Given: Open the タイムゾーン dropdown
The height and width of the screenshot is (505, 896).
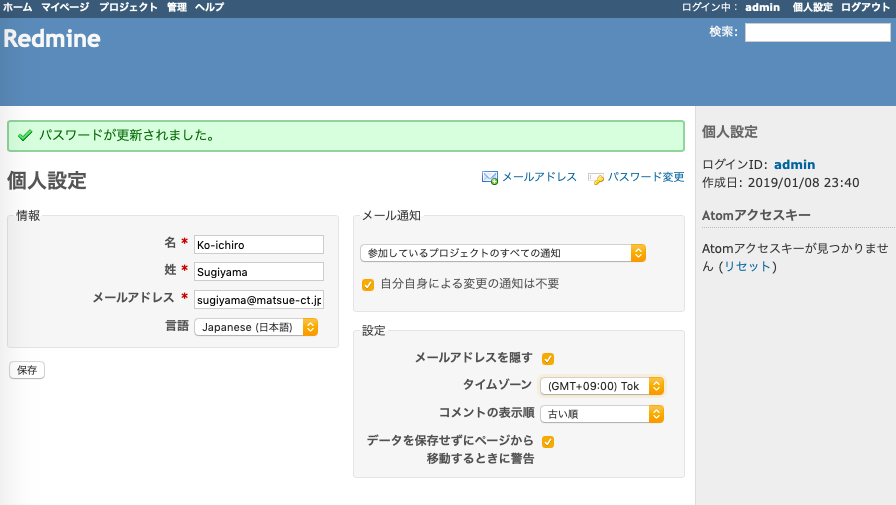Looking at the screenshot, I should click(x=602, y=386).
